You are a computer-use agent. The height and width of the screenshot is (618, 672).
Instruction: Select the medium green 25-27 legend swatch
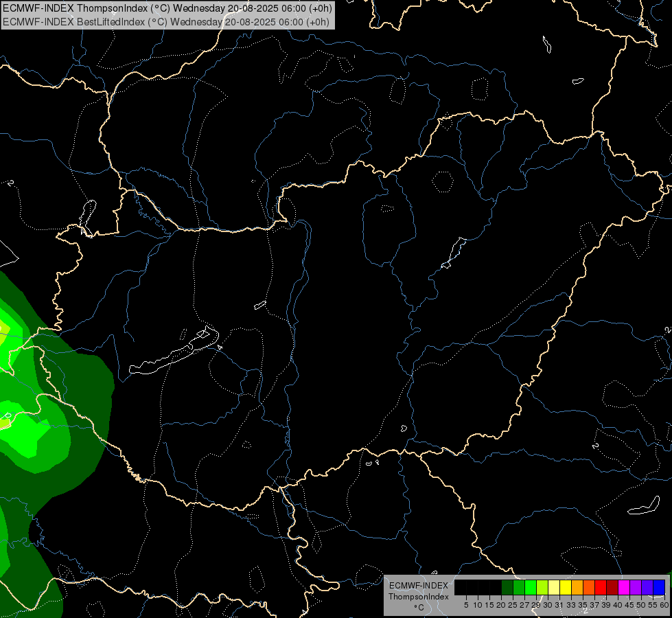click(519, 587)
